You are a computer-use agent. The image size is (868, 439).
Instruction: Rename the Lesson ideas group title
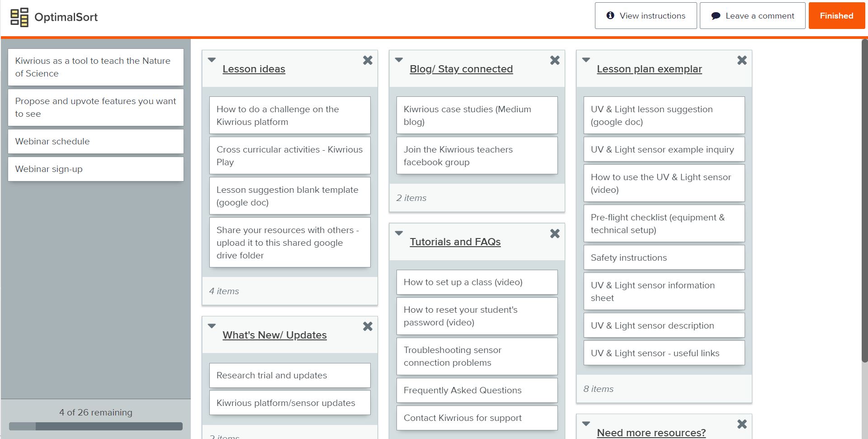pos(254,69)
